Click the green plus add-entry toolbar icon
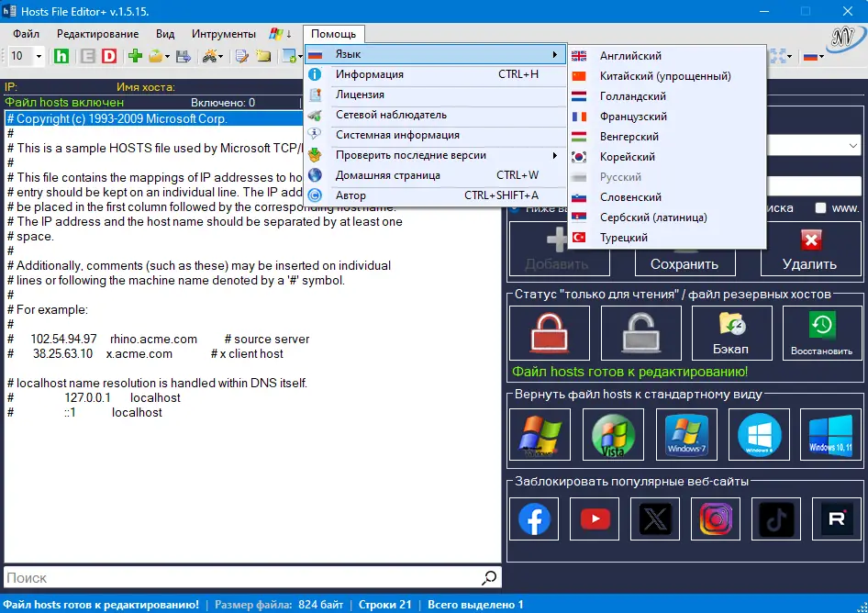 pyautogui.click(x=135, y=56)
